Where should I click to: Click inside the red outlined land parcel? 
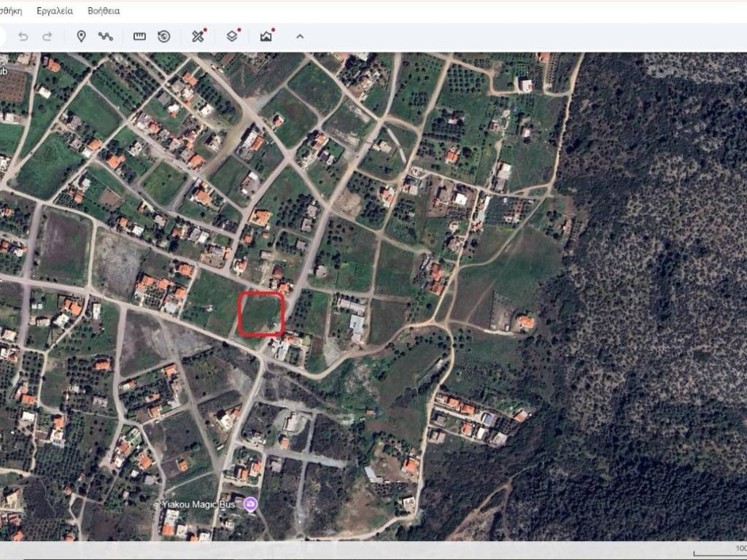260,314
